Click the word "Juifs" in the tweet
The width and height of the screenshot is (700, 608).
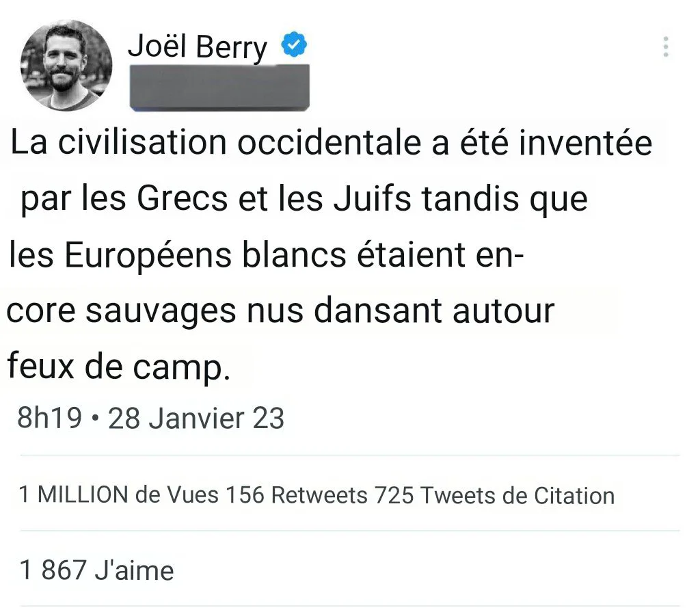coord(373,199)
